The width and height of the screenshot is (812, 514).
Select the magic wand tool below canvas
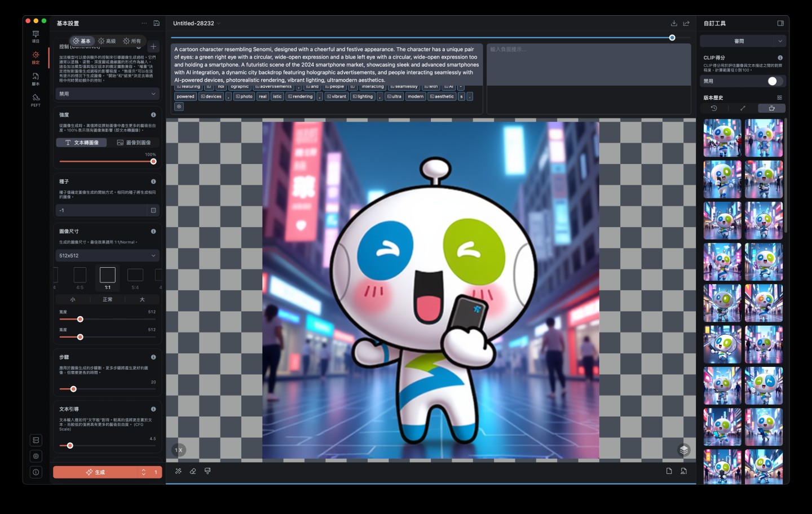[178, 471]
